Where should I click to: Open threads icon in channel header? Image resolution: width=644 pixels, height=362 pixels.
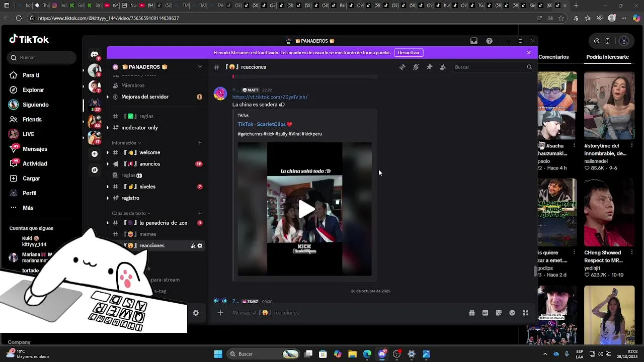click(x=403, y=67)
